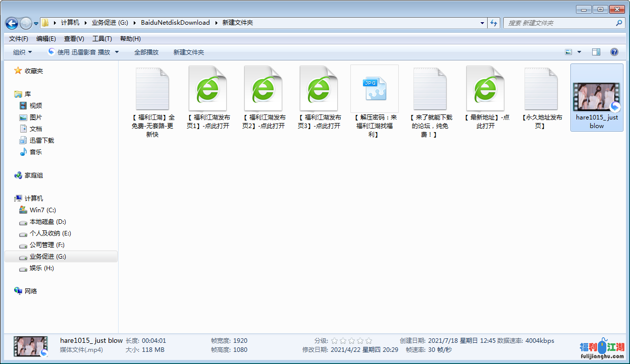Expand the change view dropdown arrow
Image resolution: width=630 pixels, height=364 pixels.
click(579, 52)
